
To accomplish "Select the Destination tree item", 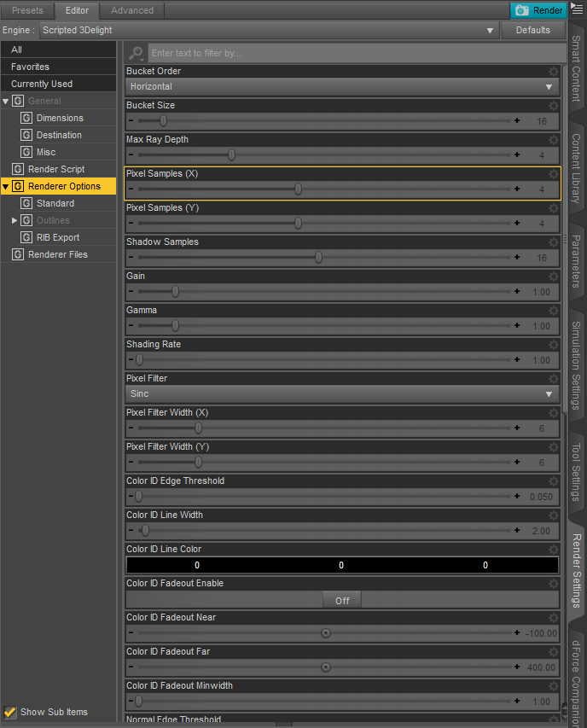I will [x=59, y=135].
